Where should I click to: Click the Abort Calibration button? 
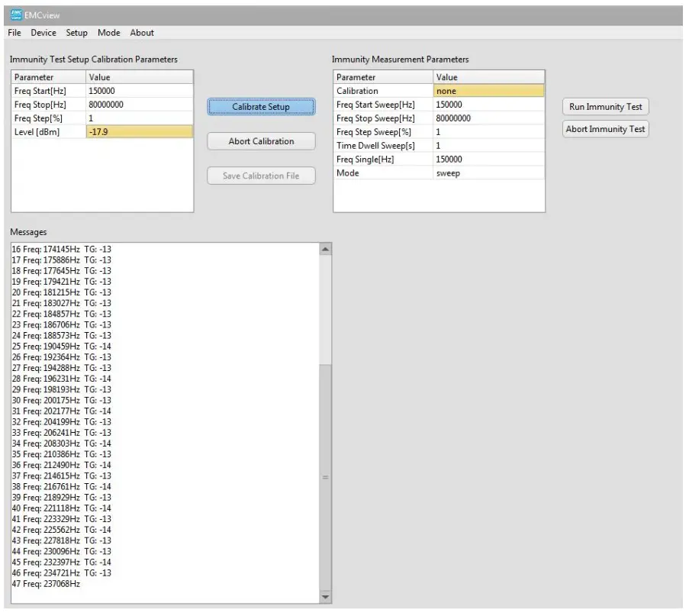261,141
